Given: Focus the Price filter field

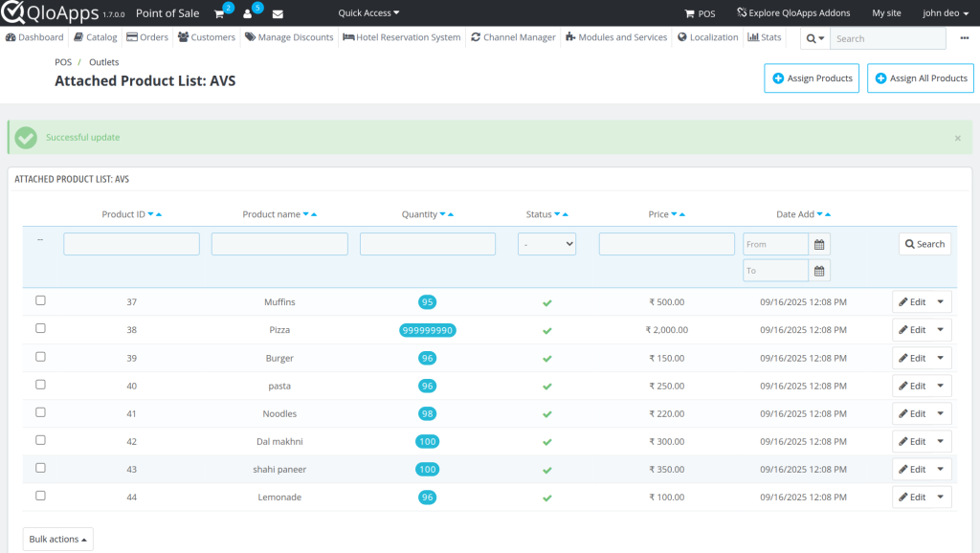Looking at the screenshot, I should click(x=666, y=244).
